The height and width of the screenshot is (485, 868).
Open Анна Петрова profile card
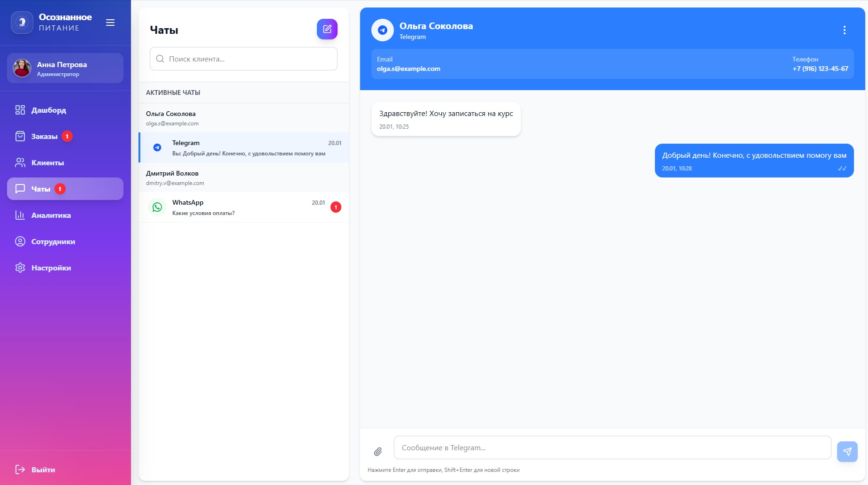tap(65, 69)
